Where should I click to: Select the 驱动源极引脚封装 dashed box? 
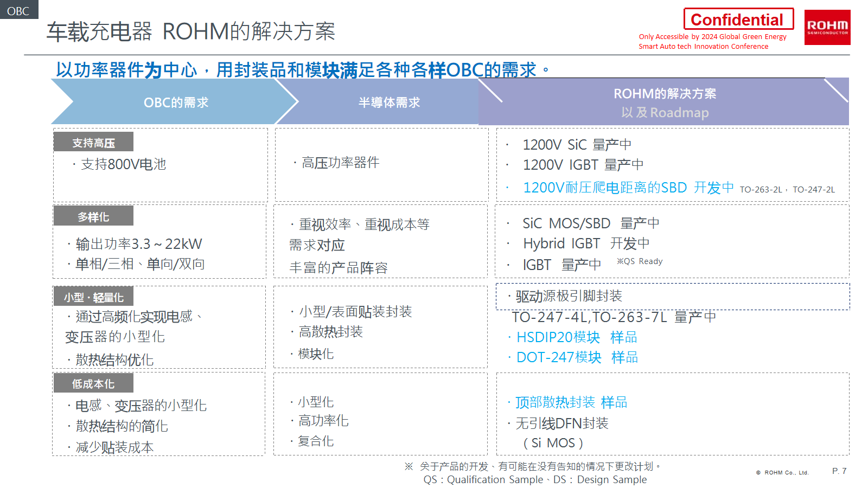[x=673, y=297]
